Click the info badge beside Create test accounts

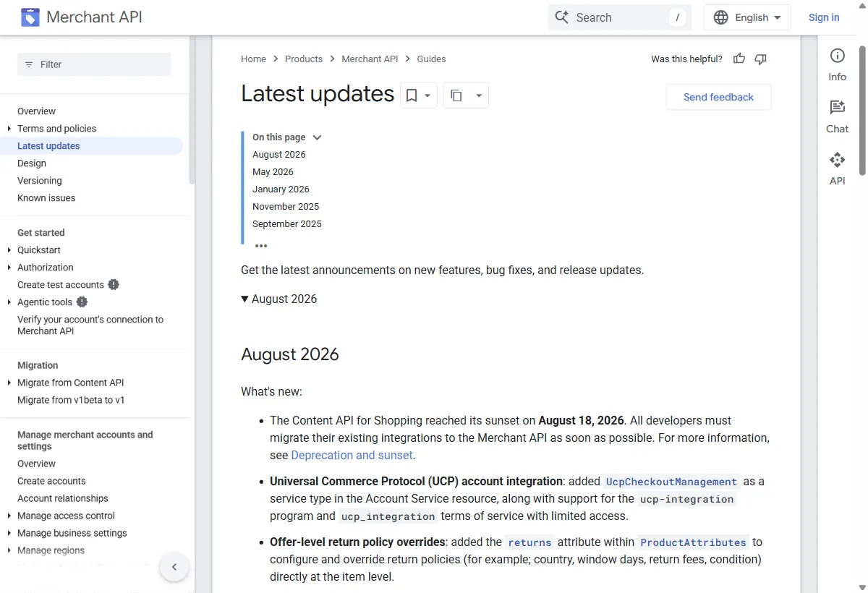pos(114,284)
